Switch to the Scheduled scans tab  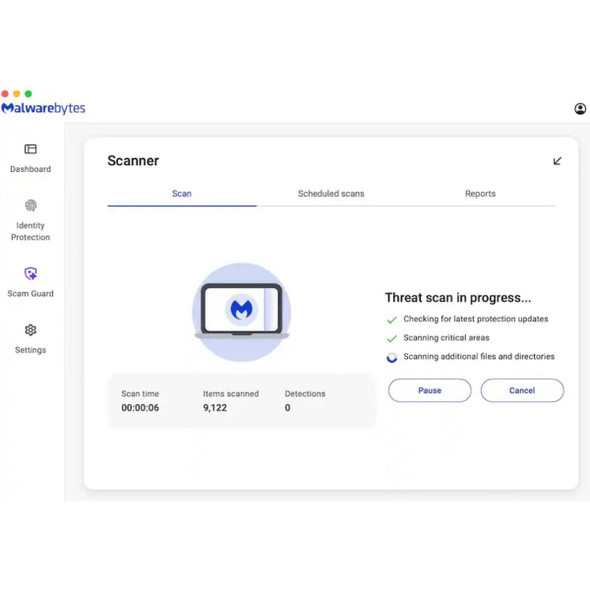(x=331, y=194)
